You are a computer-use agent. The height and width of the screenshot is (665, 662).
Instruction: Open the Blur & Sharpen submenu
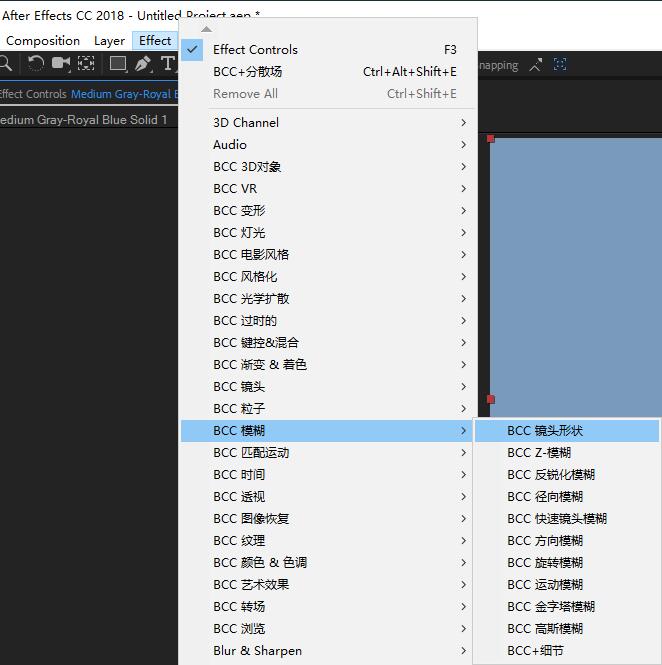point(327,651)
